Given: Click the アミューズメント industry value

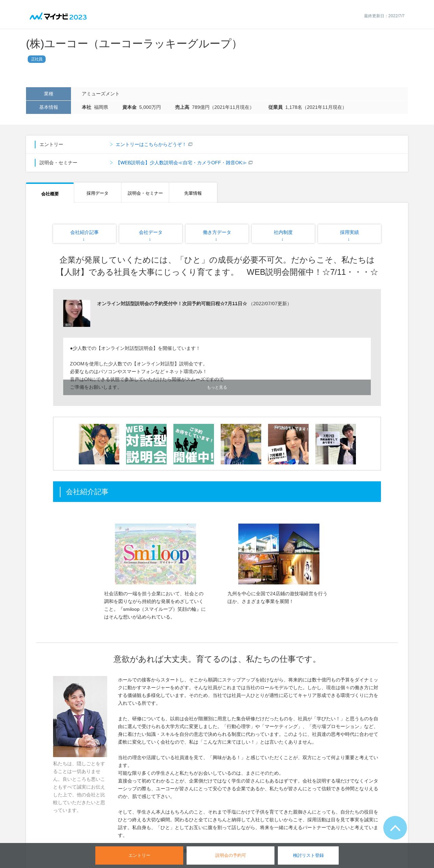Looking at the screenshot, I should pyautogui.click(x=100, y=94).
